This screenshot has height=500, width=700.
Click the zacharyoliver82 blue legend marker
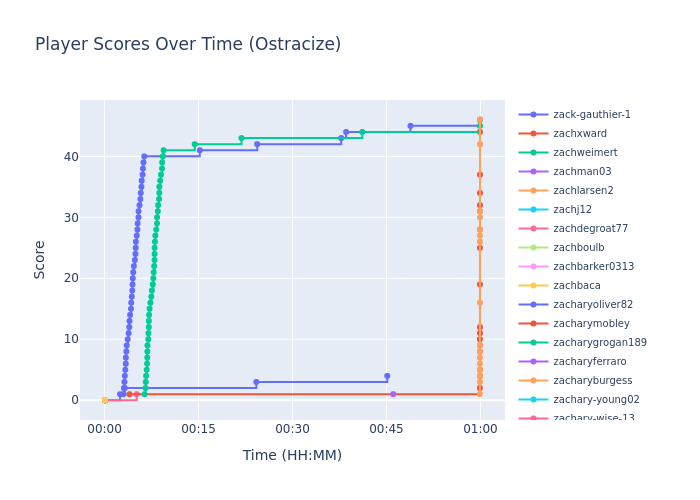(533, 305)
